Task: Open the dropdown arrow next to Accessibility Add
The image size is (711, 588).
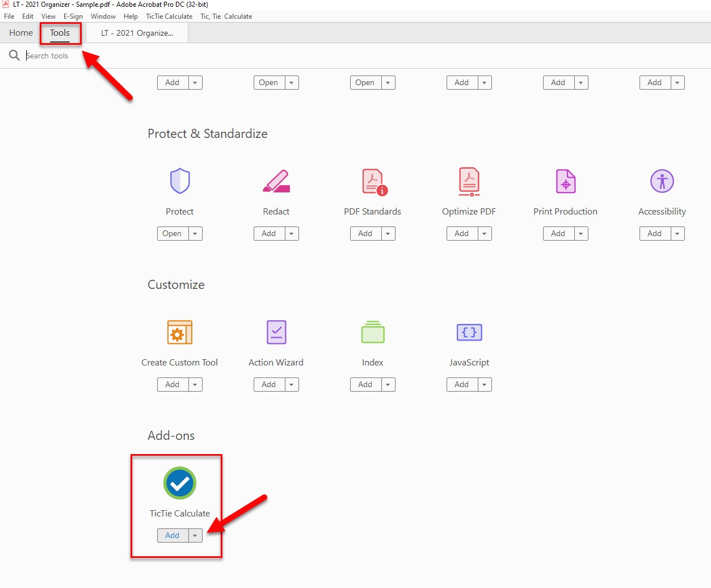Action: click(678, 234)
